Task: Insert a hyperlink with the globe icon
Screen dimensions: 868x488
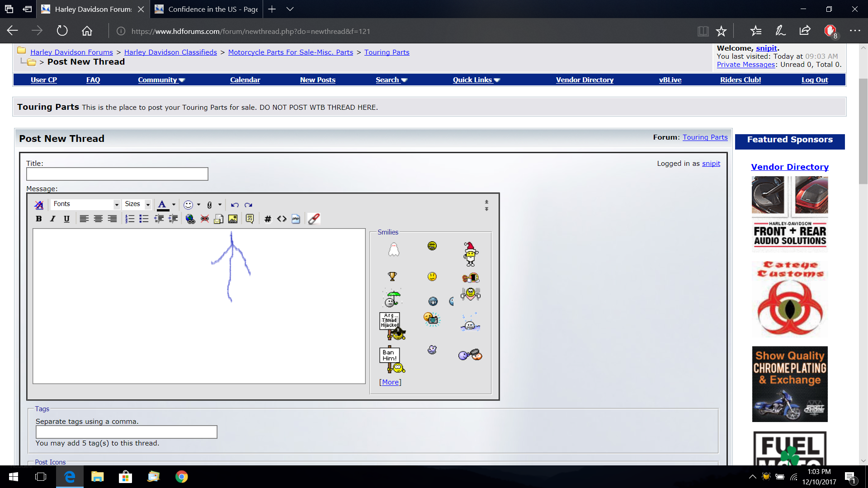Action: click(x=190, y=219)
